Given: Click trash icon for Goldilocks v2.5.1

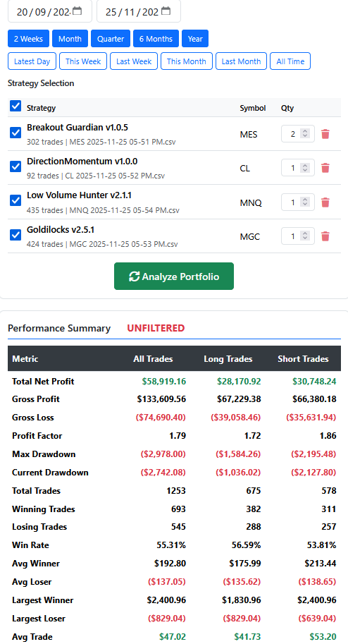Looking at the screenshot, I should click(x=325, y=236).
